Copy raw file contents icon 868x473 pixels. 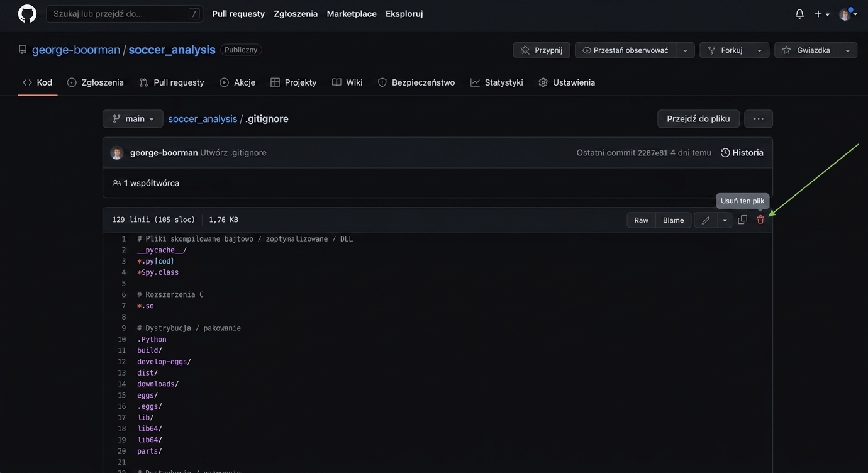coord(742,220)
